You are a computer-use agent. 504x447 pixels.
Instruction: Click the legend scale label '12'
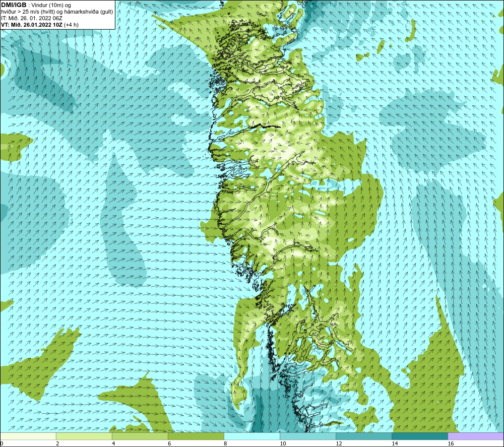(x=339, y=443)
